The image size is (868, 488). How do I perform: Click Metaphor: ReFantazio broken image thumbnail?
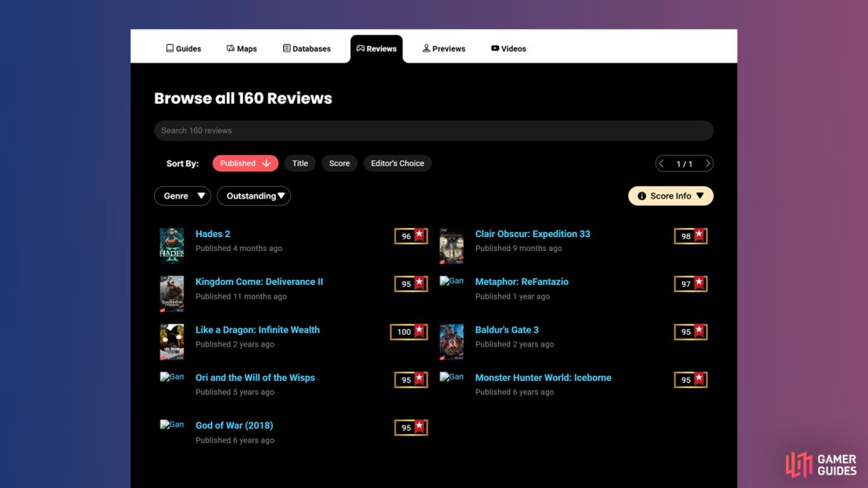451,281
